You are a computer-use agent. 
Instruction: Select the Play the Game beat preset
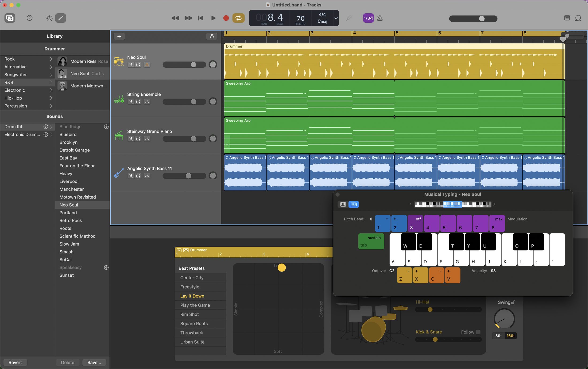coord(200,305)
